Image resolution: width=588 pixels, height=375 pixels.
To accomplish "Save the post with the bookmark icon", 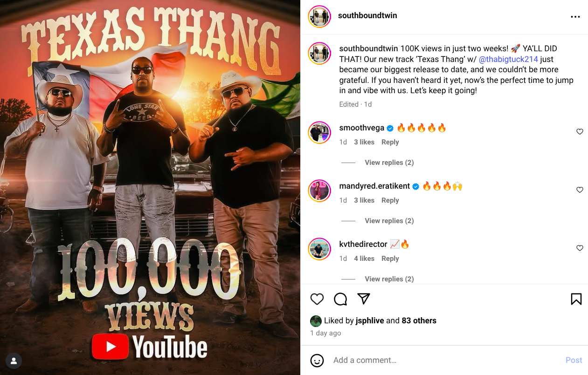I will (576, 299).
